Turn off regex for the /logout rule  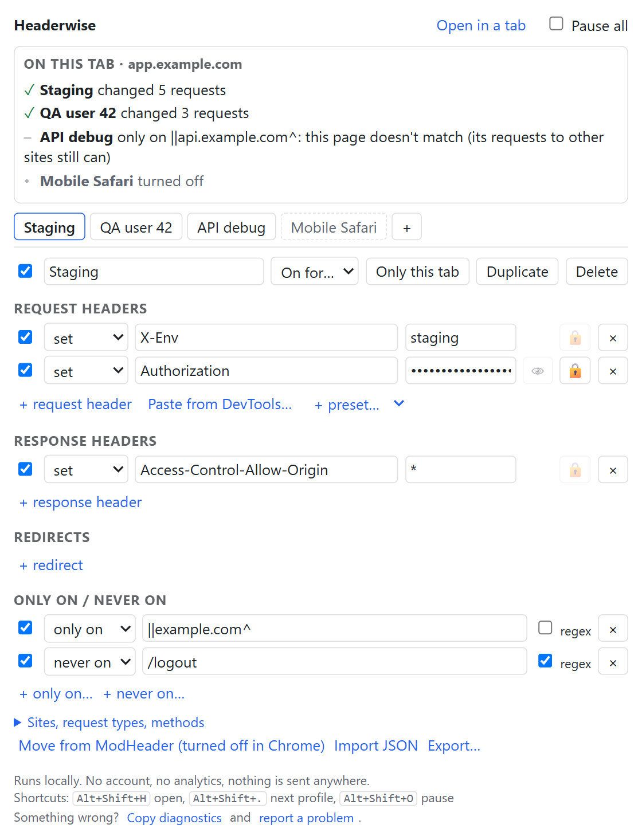[x=545, y=661]
